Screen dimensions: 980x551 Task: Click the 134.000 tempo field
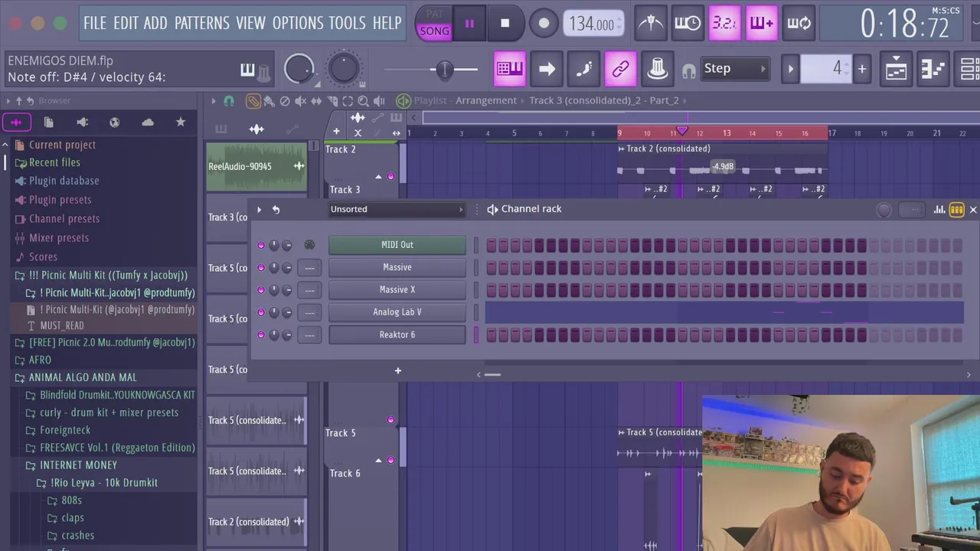click(593, 24)
